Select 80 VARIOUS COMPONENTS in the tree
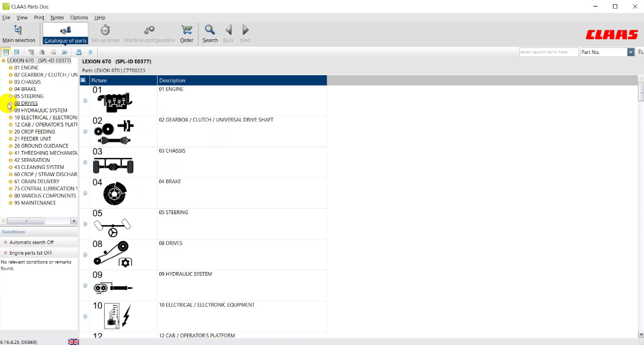The height and width of the screenshot is (345, 644). tap(45, 196)
